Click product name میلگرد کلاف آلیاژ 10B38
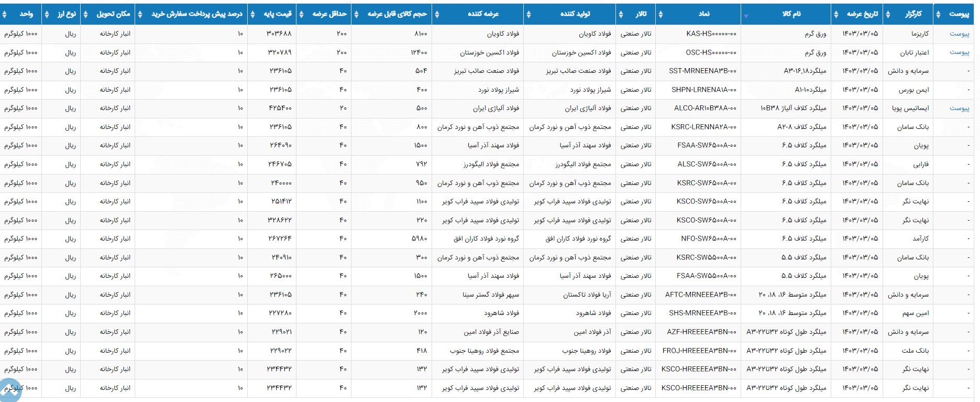Image resolution: width=980 pixels, height=402 pixels. [793, 108]
